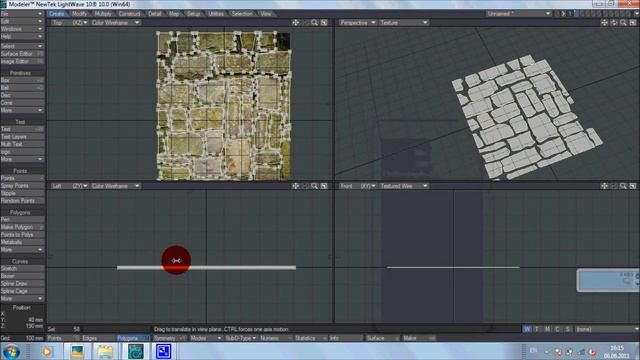Open the file explorer folder taskbar icon
This screenshot has width=640, height=360.
point(105,351)
